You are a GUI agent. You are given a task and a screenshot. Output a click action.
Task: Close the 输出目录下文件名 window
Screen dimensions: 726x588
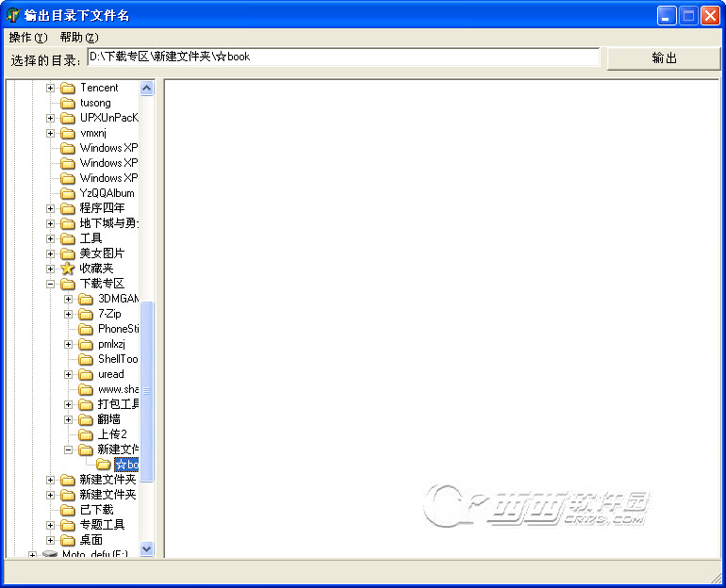point(710,16)
